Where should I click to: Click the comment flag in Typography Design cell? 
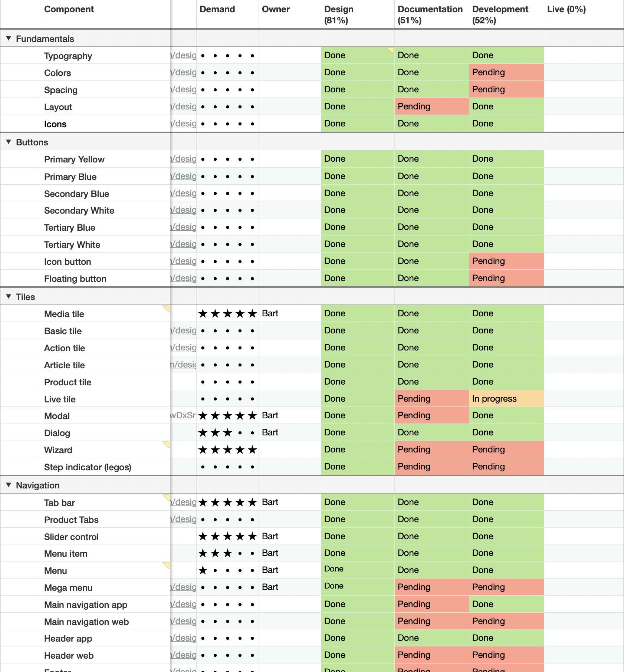(x=391, y=50)
